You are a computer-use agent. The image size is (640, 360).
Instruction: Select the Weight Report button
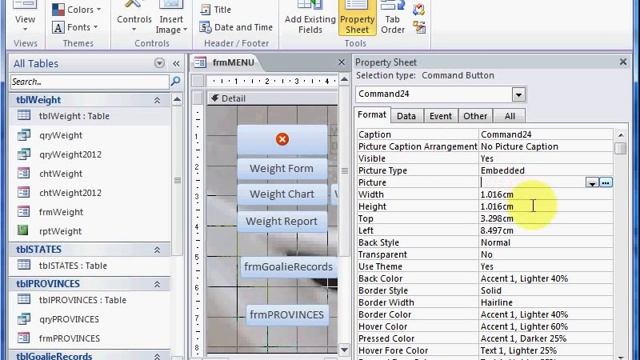click(x=282, y=221)
